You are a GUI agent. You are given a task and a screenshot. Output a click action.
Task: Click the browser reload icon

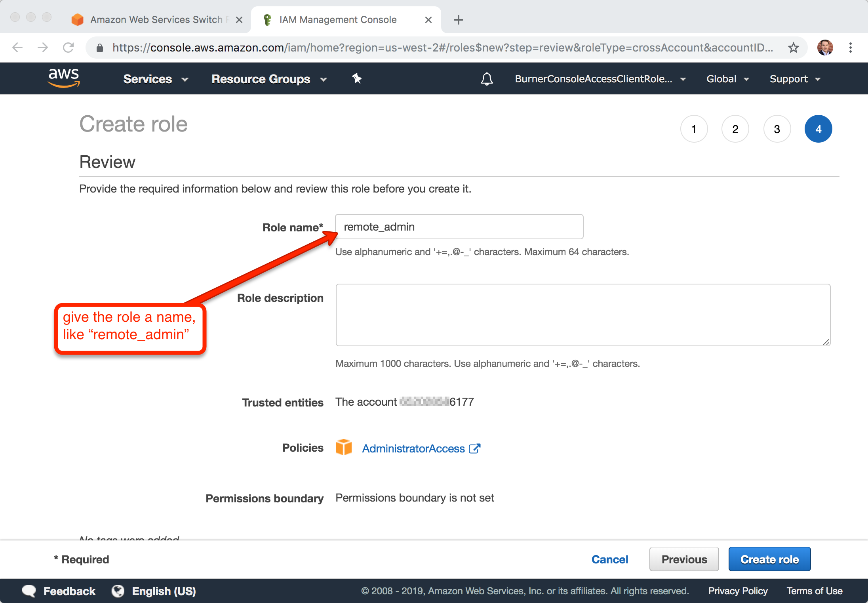(69, 48)
